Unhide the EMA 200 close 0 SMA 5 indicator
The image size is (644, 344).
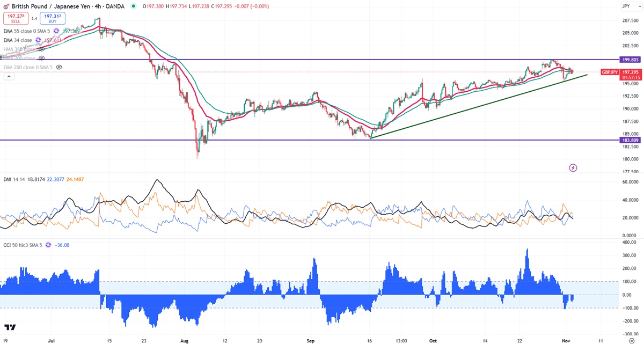click(59, 67)
